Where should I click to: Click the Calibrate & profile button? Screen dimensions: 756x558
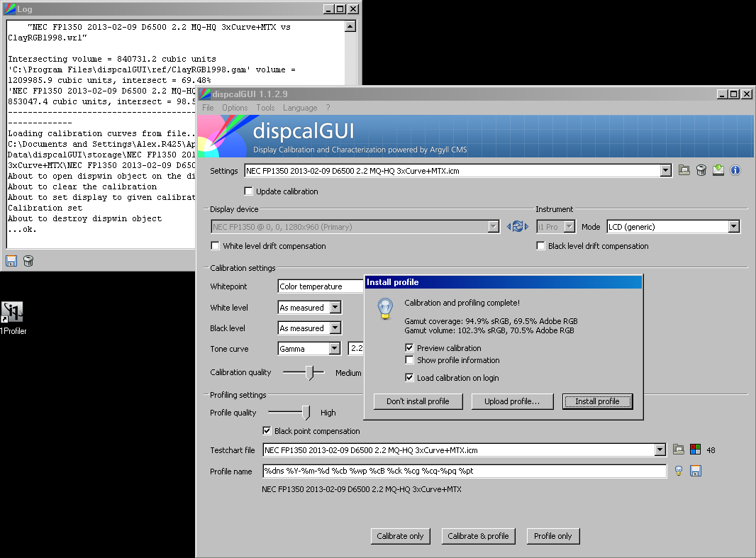(478, 536)
